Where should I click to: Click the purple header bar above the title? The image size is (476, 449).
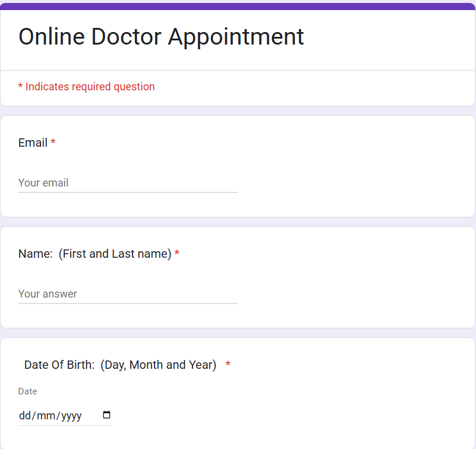238,6
